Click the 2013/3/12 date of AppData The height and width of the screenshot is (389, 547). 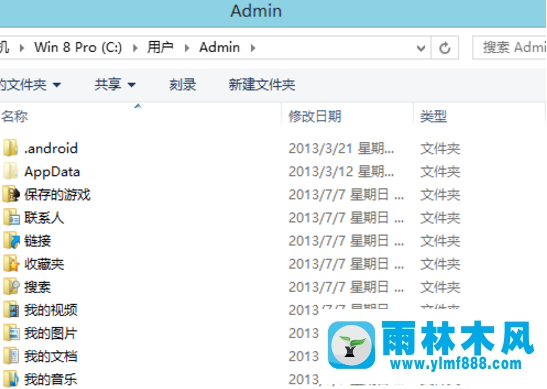pos(341,172)
